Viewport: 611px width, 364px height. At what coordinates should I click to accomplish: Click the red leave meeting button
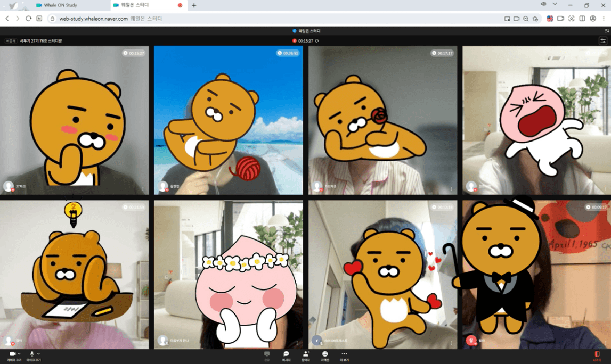(597, 355)
